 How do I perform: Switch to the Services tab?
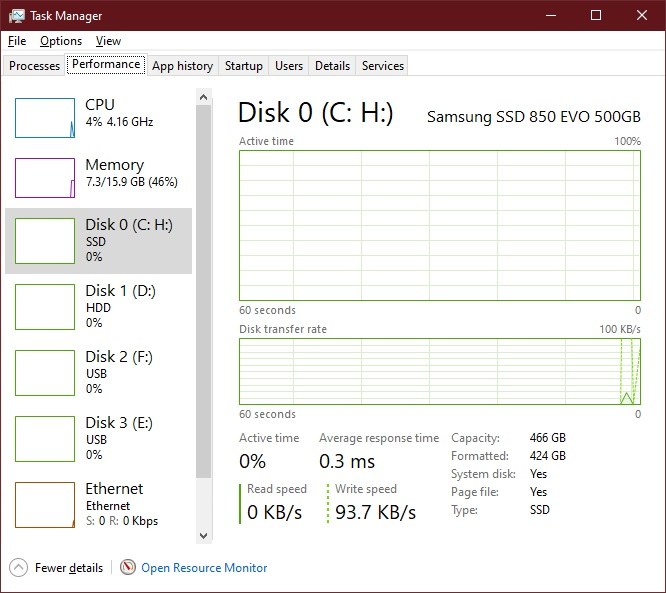click(x=382, y=66)
